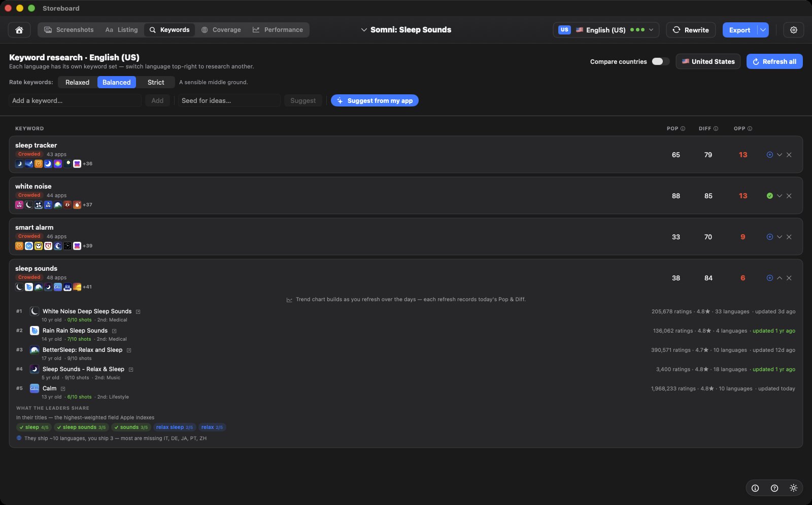Screen dimensions: 812x505
Task: Open Sleep Sounds - Relax & Sleep external link icon
Action: pos(131,370)
